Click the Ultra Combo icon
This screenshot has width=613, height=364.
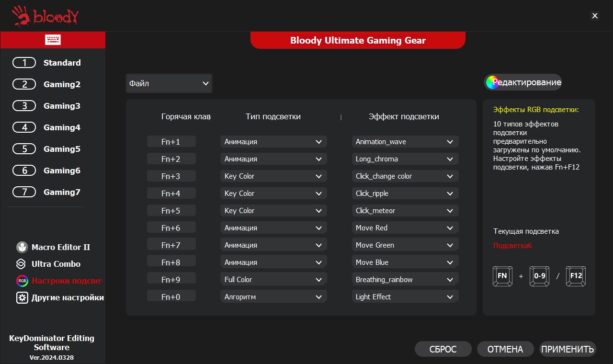click(22, 264)
